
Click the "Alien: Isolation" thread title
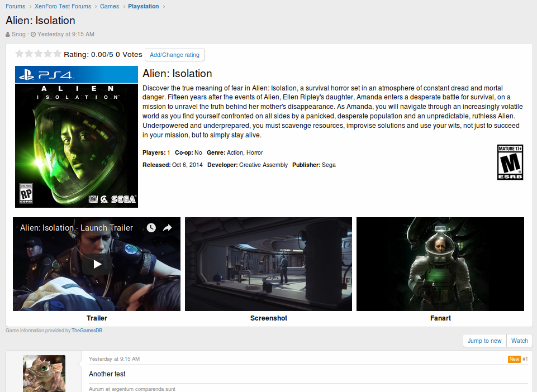coord(40,21)
